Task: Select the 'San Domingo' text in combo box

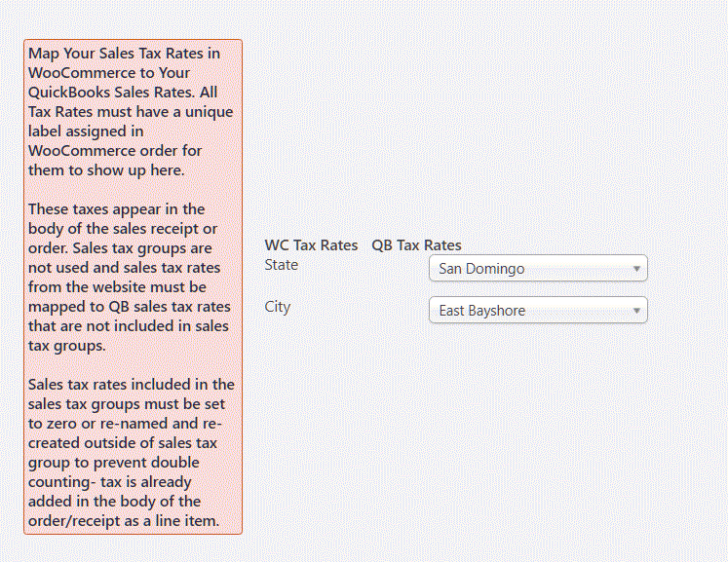Action: (481, 269)
